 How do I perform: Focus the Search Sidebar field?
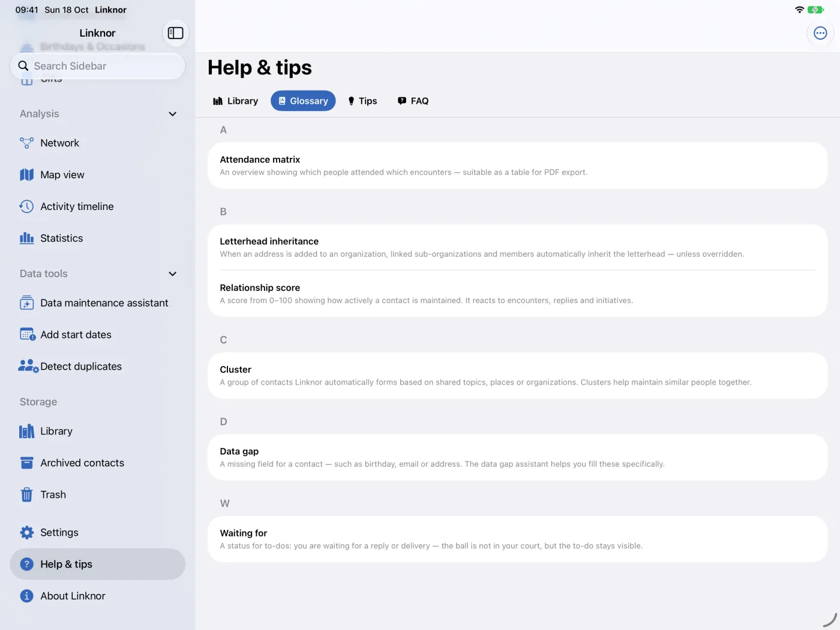pos(98,66)
